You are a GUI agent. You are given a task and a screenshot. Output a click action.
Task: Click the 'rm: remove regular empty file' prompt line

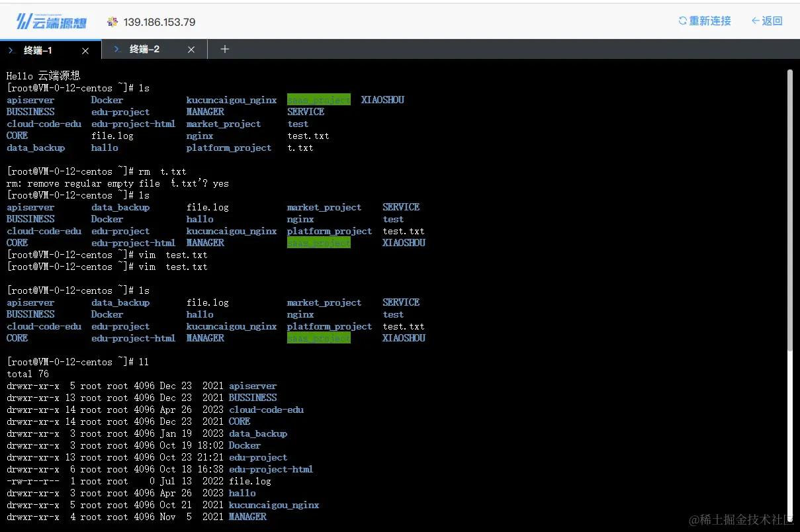(x=118, y=183)
